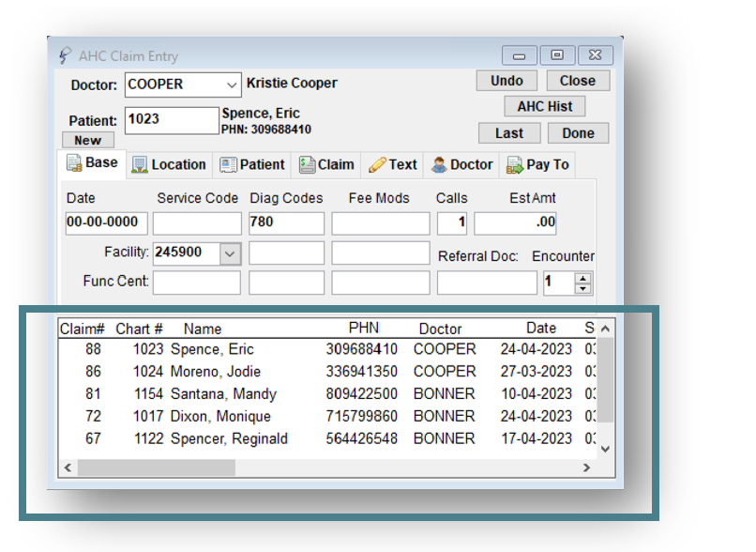This screenshot has width=756, height=552.
Task: Switch to the Patient tab
Action: tap(252, 165)
